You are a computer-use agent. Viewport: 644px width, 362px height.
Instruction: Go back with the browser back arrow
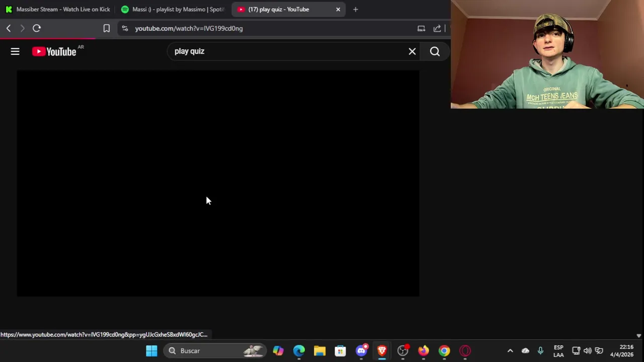pyautogui.click(x=9, y=29)
